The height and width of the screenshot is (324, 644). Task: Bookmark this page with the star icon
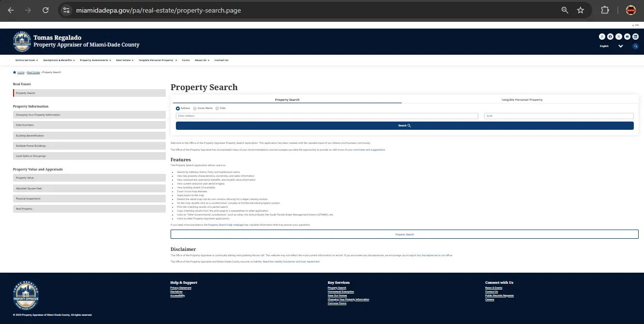(x=581, y=10)
